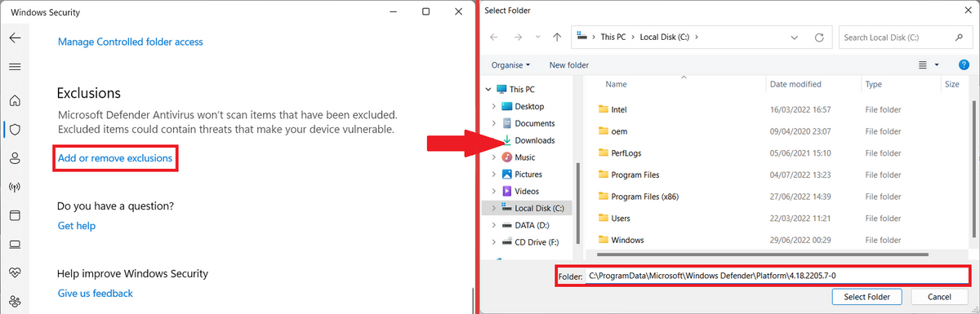Viewport: 980px width, 314px height.
Task: Open view options dropdown arrow
Action: pos(937,64)
